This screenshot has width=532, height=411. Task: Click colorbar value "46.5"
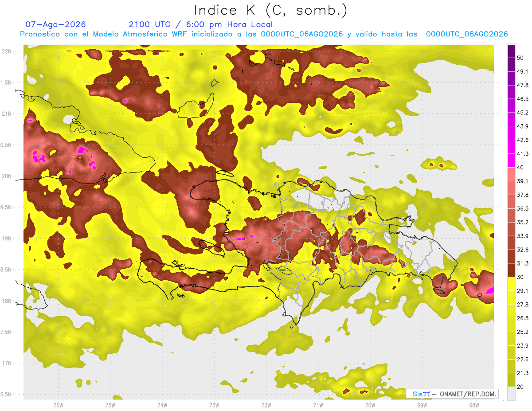click(x=523, y=99)
